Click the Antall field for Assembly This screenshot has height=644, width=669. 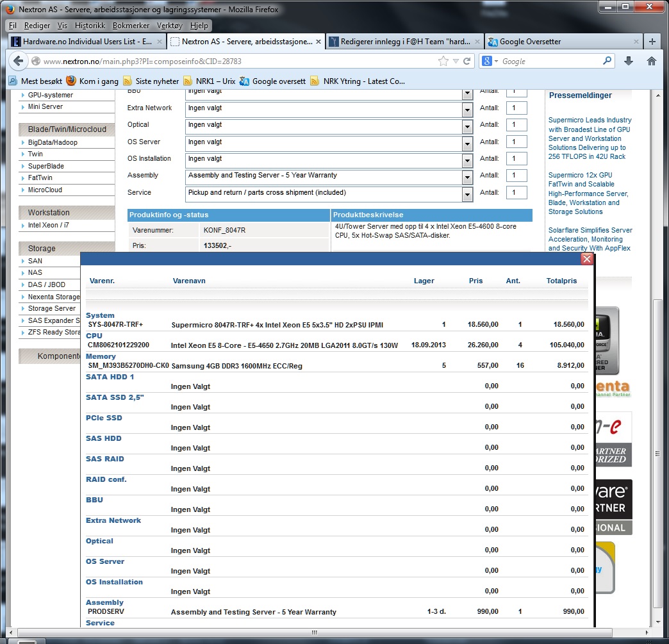[x=516, y=176]
